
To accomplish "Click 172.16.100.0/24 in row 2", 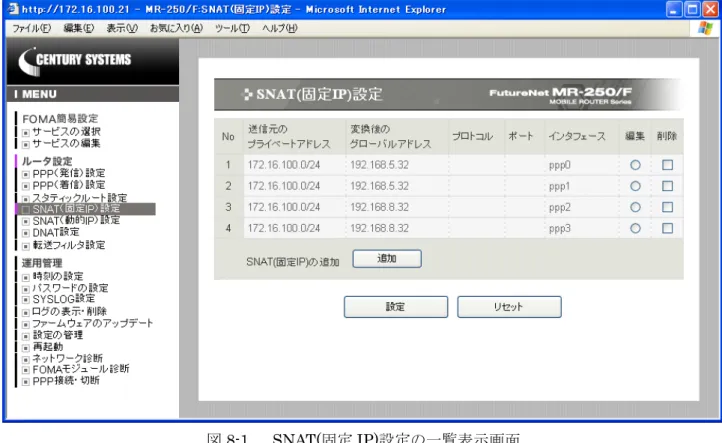I will point(284,186).
